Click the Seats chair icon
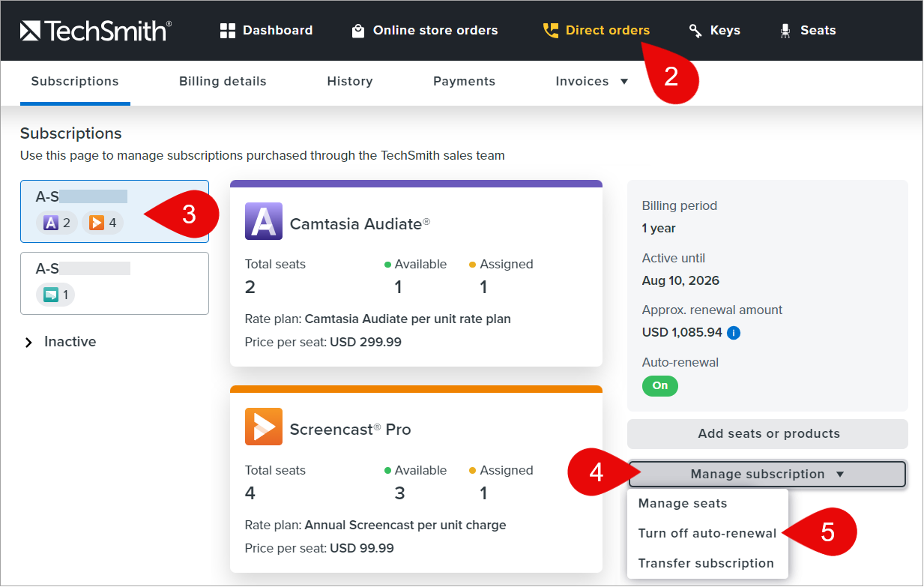The height and width of the screenshot is (587, 924). pyautogui.click(x=785, y=31)
